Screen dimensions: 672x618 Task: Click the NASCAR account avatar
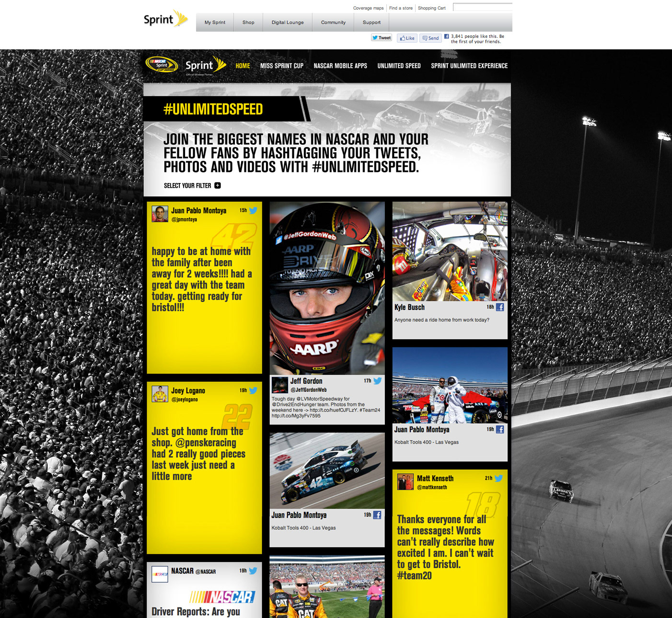(x=160, y=574)
